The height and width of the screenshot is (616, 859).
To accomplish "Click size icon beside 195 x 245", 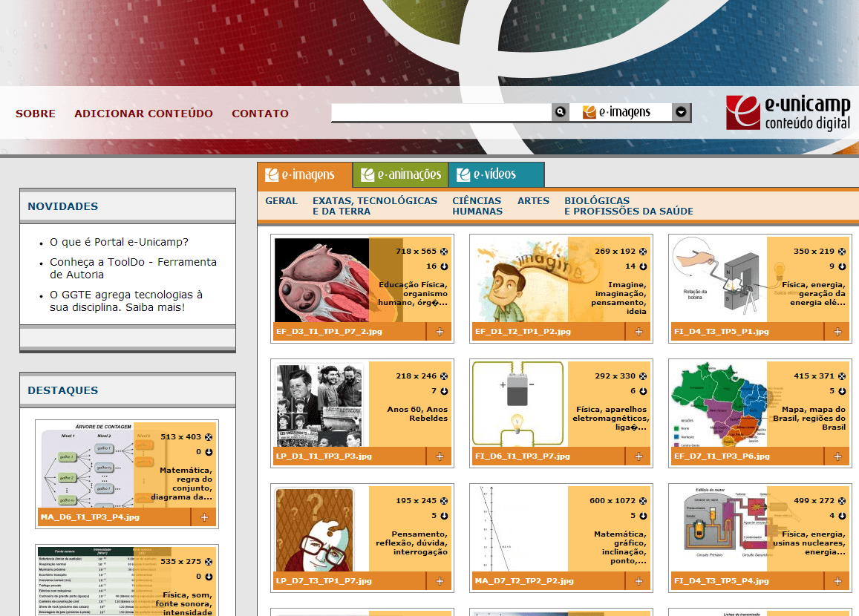I will pyautogui.click(x=444, y=502).
